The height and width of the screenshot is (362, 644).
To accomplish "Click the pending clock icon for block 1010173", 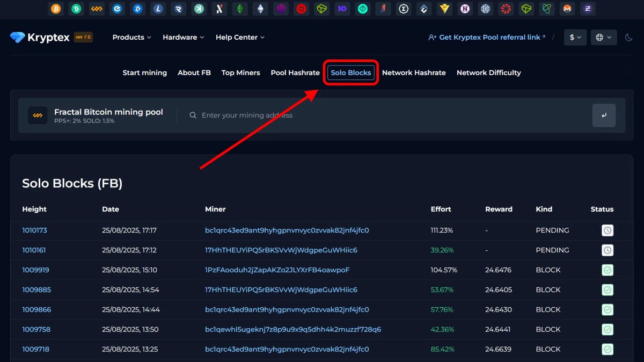I will tap(607, 230).
